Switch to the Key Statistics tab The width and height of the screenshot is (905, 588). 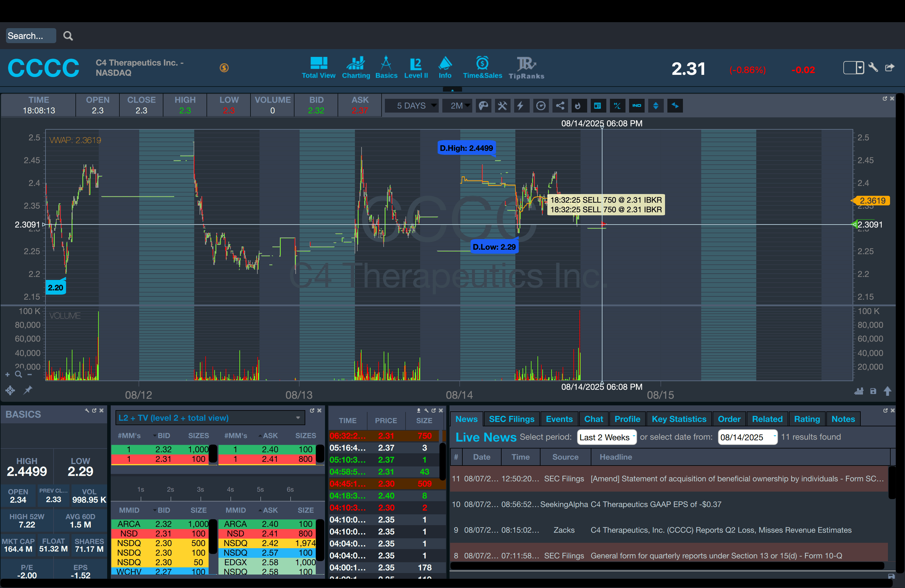(x=678, y=419)
